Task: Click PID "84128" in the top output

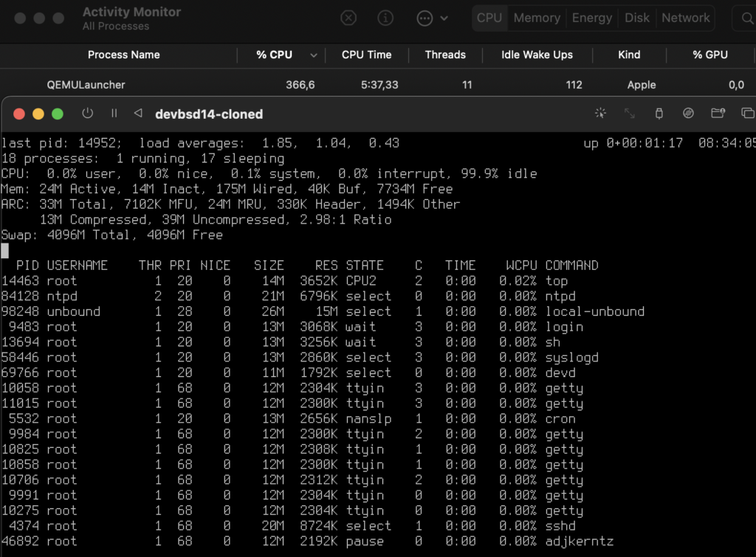Action: 20,297
